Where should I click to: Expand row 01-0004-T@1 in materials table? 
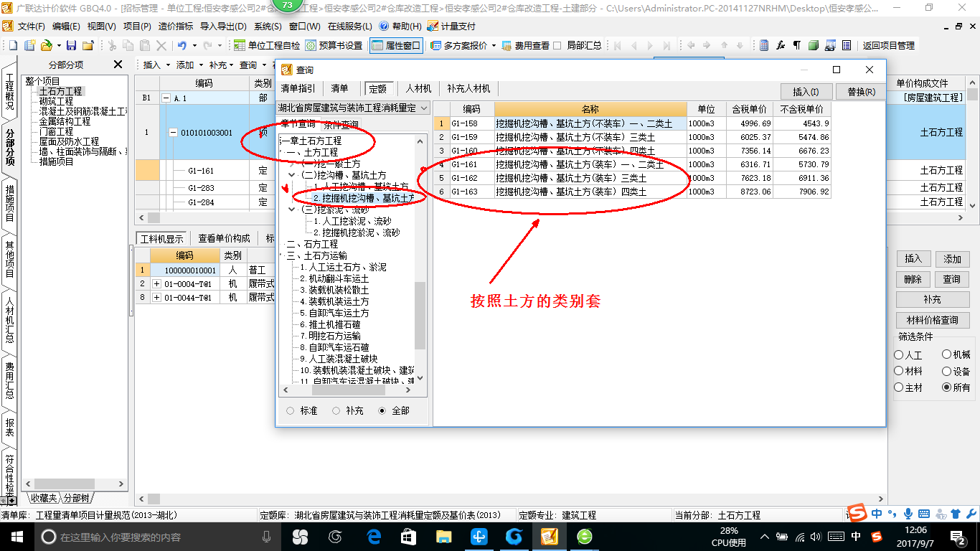point(156,283)
